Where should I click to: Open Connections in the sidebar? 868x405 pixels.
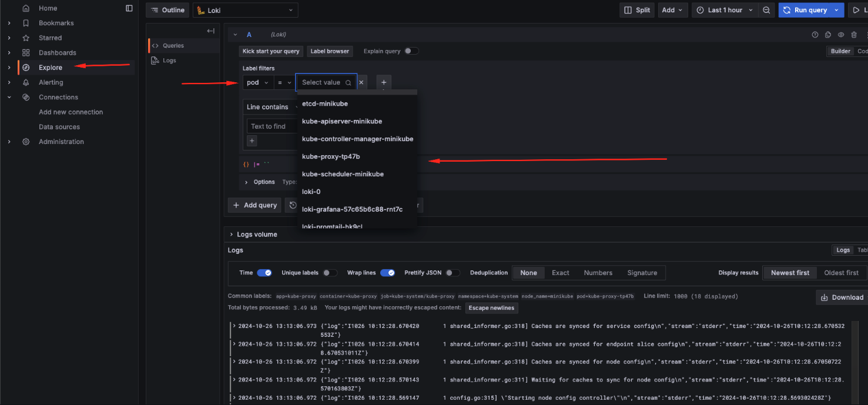(58, 97)
